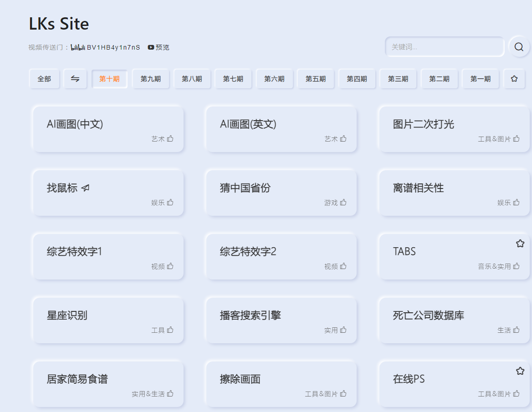Switch to the 第二期 tab
Viewport: 532px width, 412px height.
[439, 79]
